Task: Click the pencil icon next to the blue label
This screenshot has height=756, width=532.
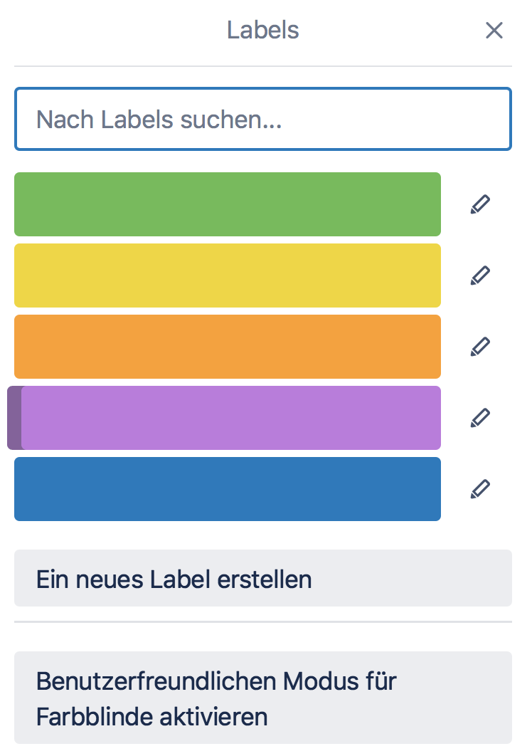Action: click(480, 489)
